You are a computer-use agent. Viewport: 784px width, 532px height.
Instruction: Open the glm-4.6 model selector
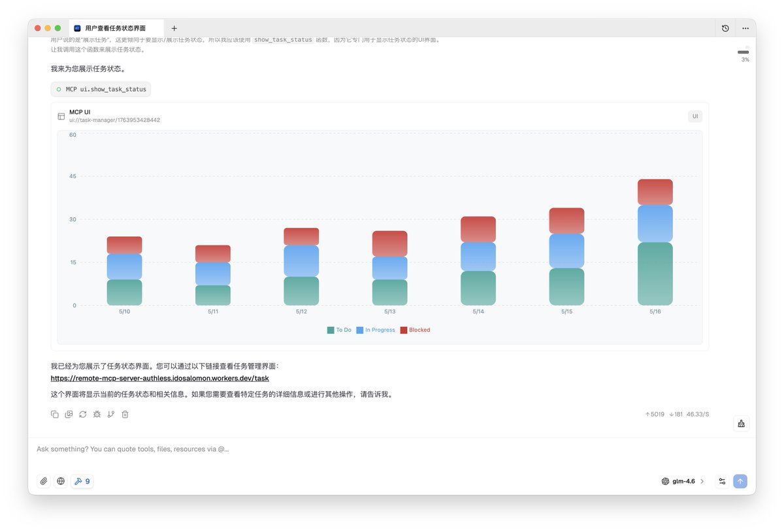pyautogui.click(x=683, y=481)
